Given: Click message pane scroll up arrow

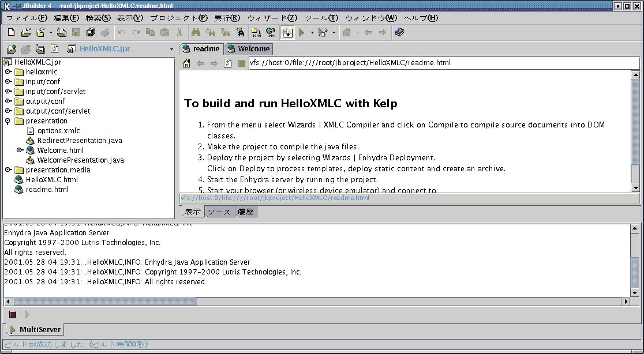Looking at the screenshot, I should [x=635, y=228].
